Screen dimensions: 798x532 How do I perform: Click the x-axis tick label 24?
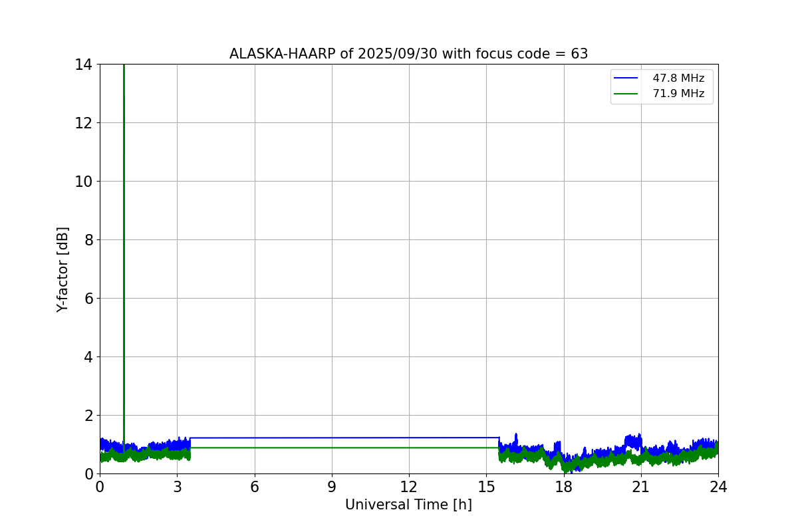(x=718, y=487)
